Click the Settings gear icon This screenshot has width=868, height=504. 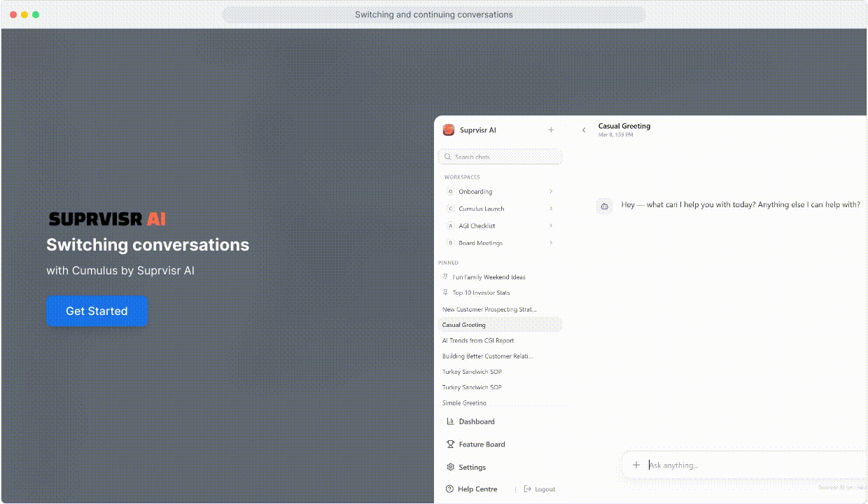450,467
